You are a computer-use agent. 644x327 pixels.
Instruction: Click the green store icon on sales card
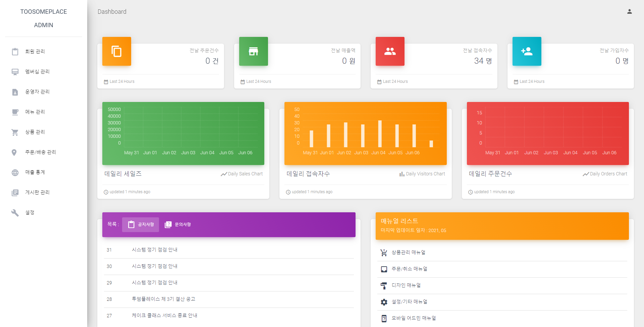[253, 51]
